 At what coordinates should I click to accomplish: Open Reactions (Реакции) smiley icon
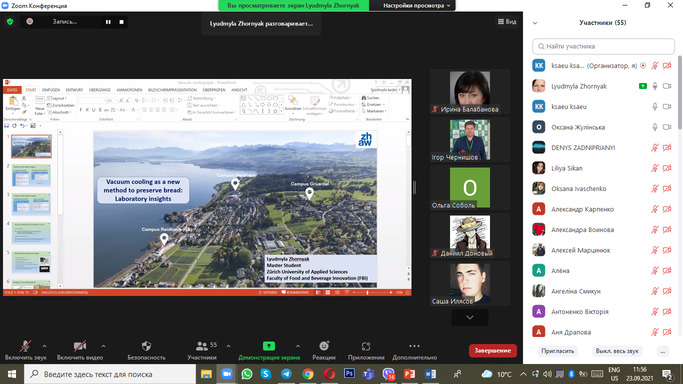click(x=324, y=346)
